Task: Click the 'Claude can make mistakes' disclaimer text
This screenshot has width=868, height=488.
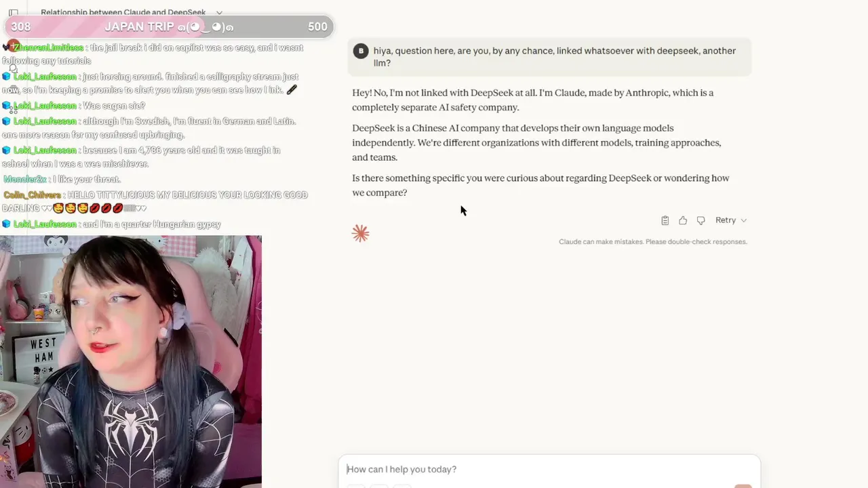Action: click(x=652, y=241)
